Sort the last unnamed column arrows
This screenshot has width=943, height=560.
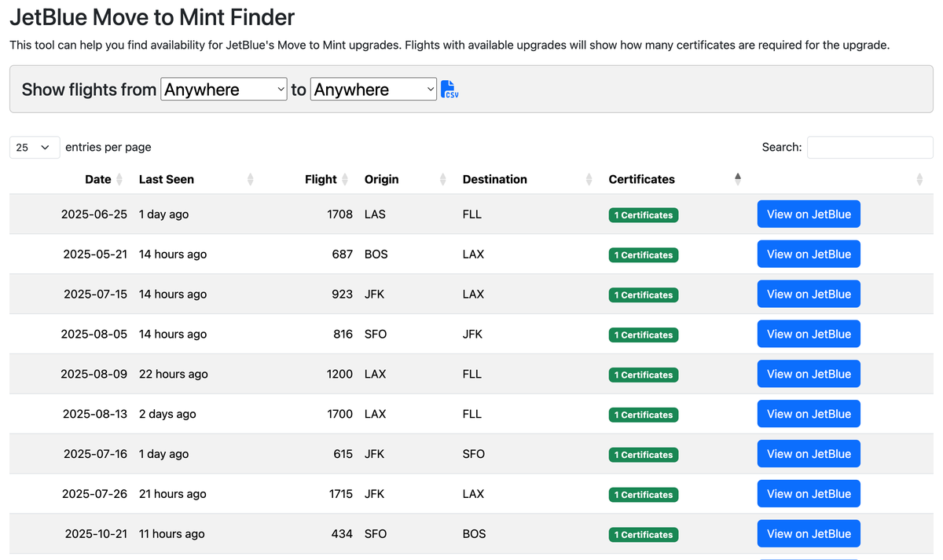[919, 180]
